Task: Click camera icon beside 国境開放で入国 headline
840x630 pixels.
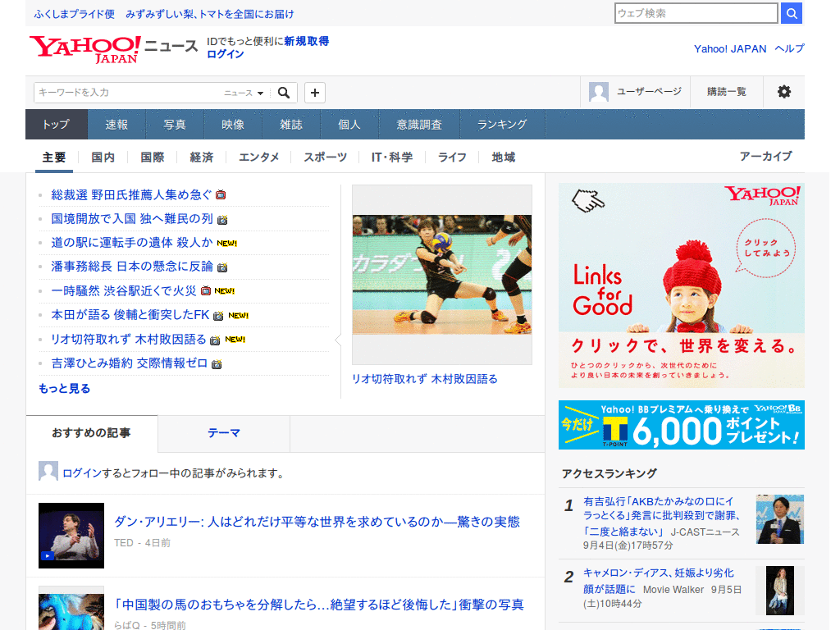Action: click(222, 220)
